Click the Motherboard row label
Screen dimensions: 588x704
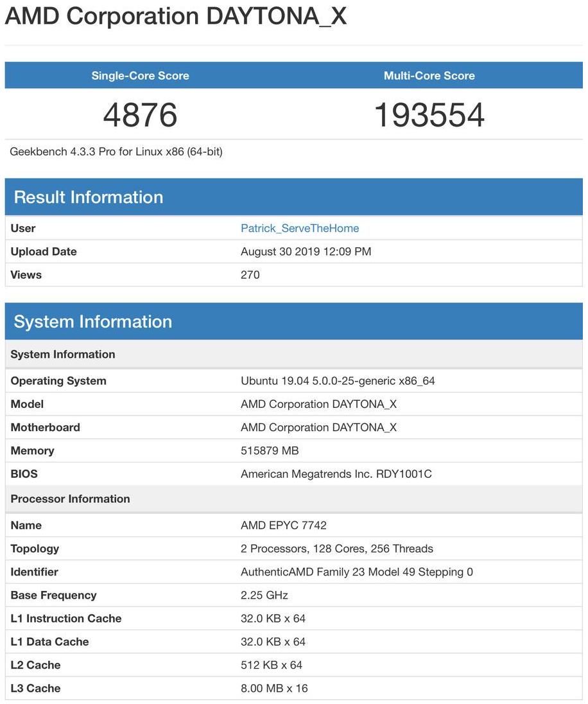pyautogui.click(x=45, y=427)
